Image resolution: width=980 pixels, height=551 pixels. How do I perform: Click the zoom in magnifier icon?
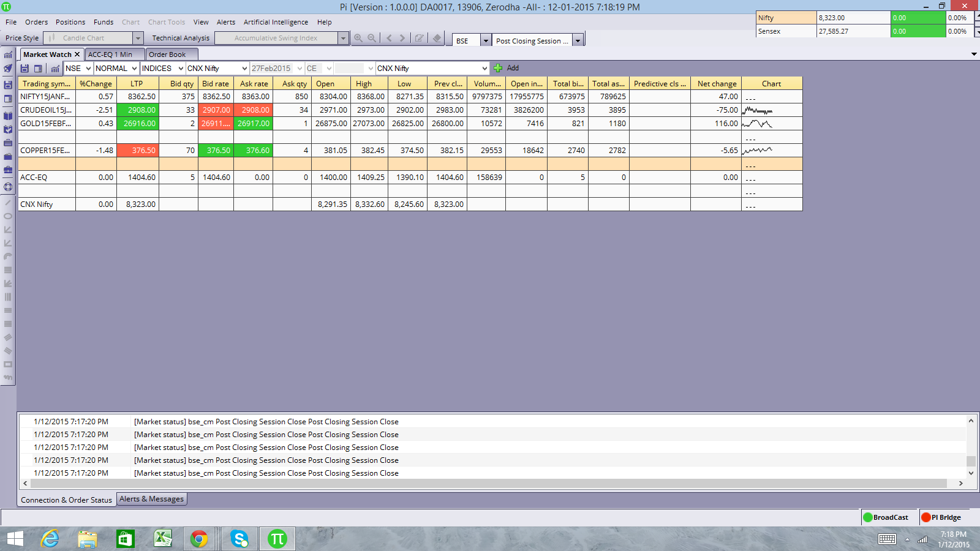358,38
